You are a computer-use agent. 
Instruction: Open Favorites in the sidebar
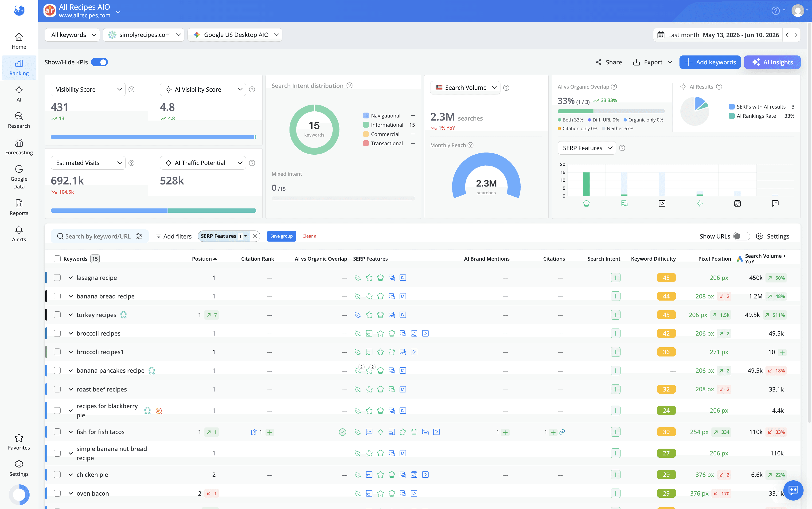pyautogui.click(x=19, y=442)
